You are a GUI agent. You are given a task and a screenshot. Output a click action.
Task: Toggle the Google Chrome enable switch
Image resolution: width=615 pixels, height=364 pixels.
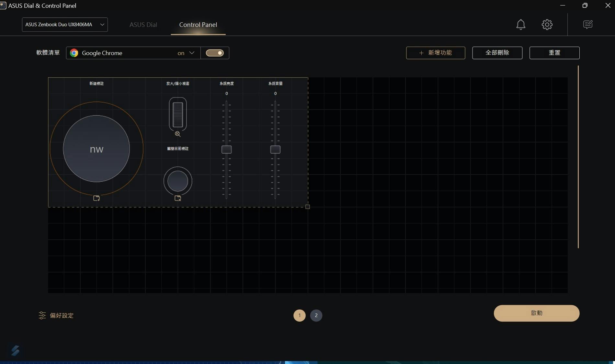coord(215,53)
